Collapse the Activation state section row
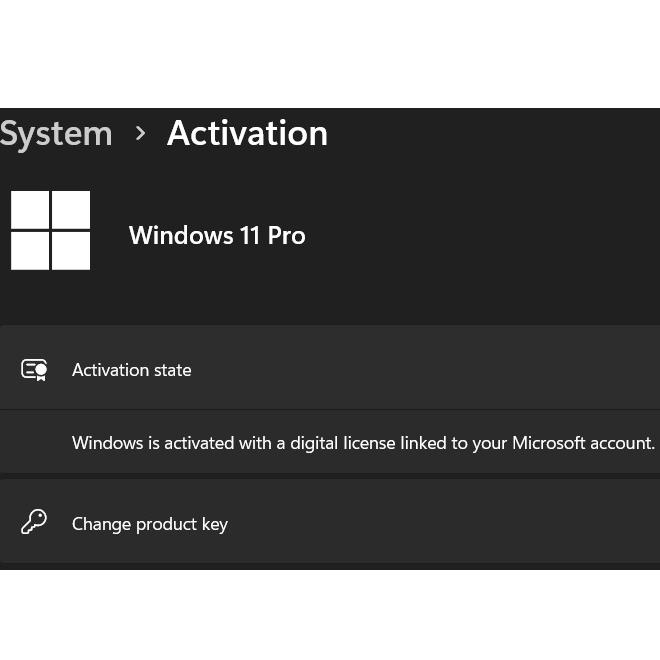The height and width of the screenshot is (660, 660). [x=400, y=368]
